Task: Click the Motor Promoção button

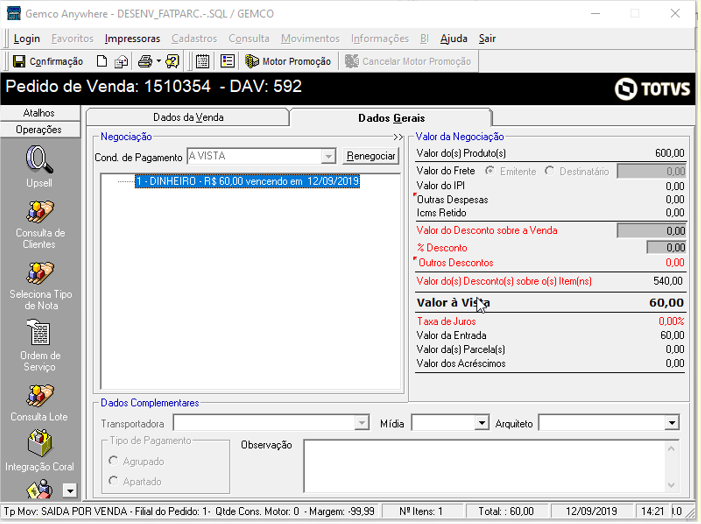Action: pos(288,61)
